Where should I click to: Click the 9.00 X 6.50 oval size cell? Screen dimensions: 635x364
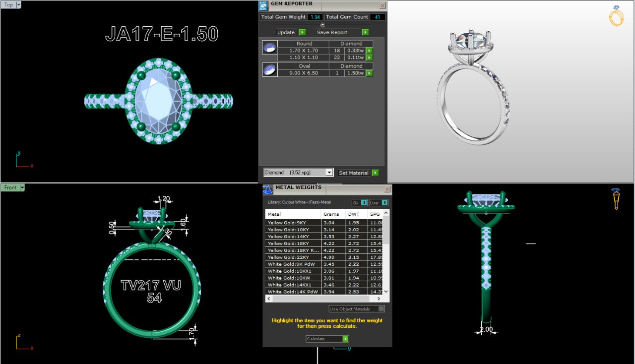pyautogui.click(x=304, y=73)
